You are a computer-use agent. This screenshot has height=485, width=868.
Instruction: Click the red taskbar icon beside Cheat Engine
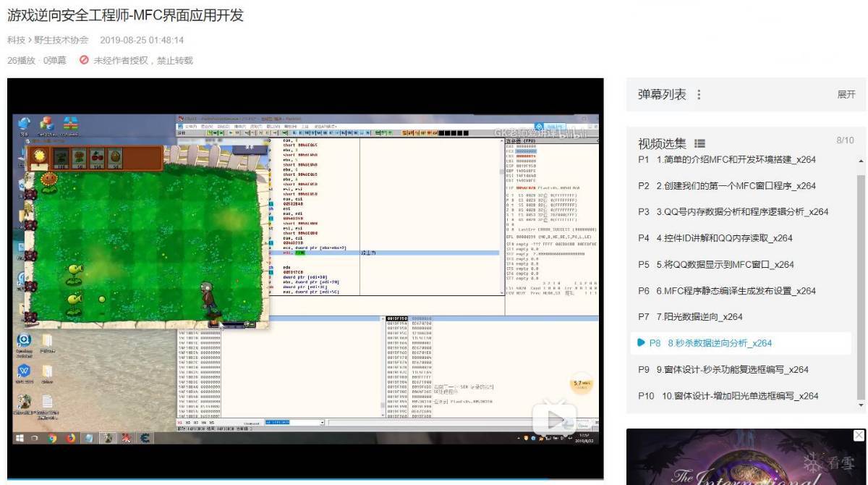[x=127, y=438]
